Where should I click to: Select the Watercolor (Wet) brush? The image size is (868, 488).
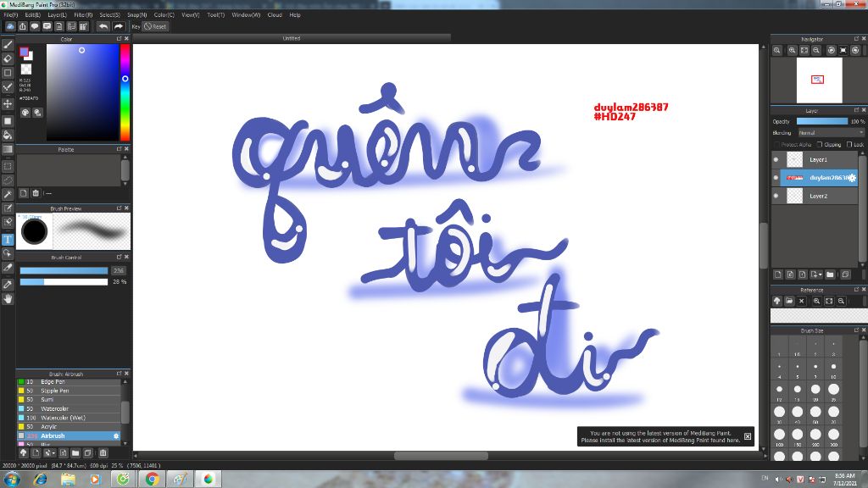[x=69, y=418]
